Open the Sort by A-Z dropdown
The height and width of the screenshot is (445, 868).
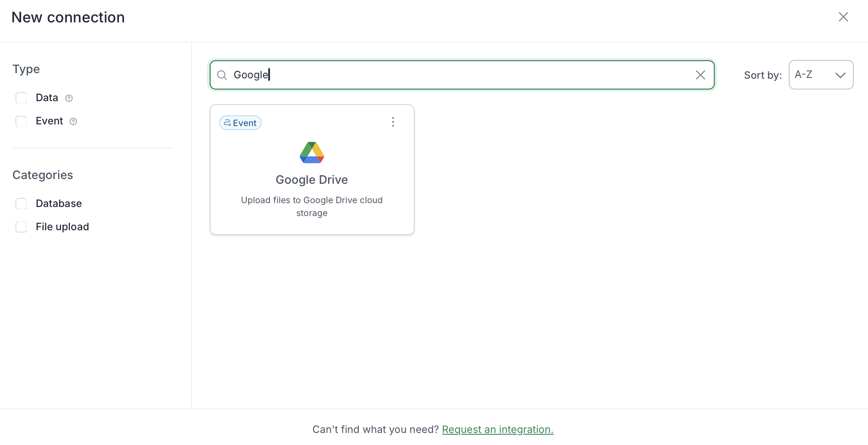coord(809,75)
